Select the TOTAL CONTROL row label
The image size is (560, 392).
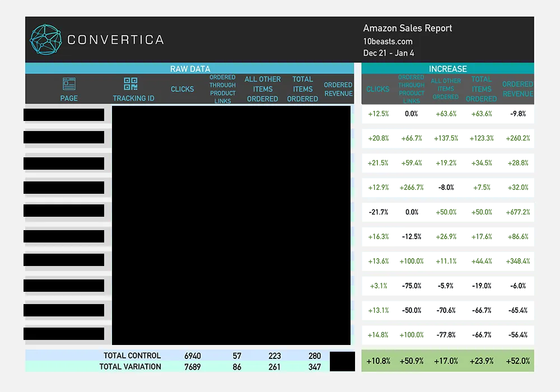pyautogui.click(x=132, y=356)
